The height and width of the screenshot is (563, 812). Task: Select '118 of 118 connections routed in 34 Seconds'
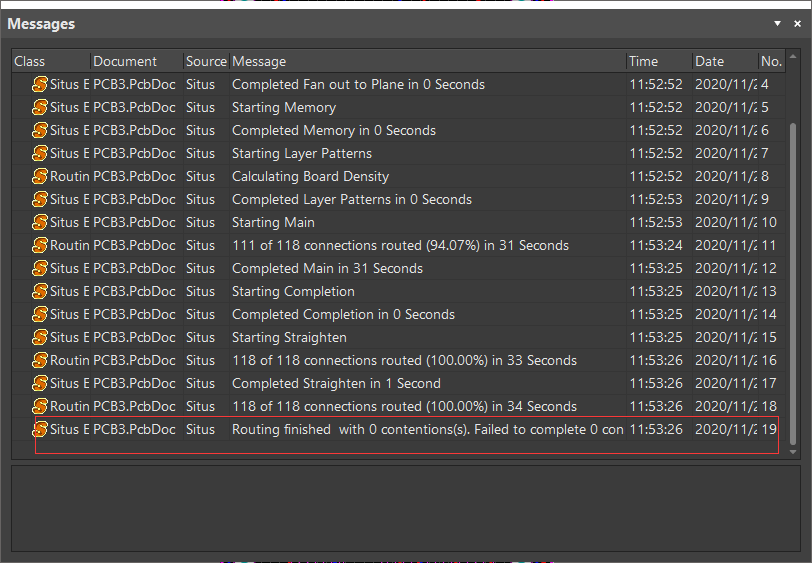(x=404, y=406)
